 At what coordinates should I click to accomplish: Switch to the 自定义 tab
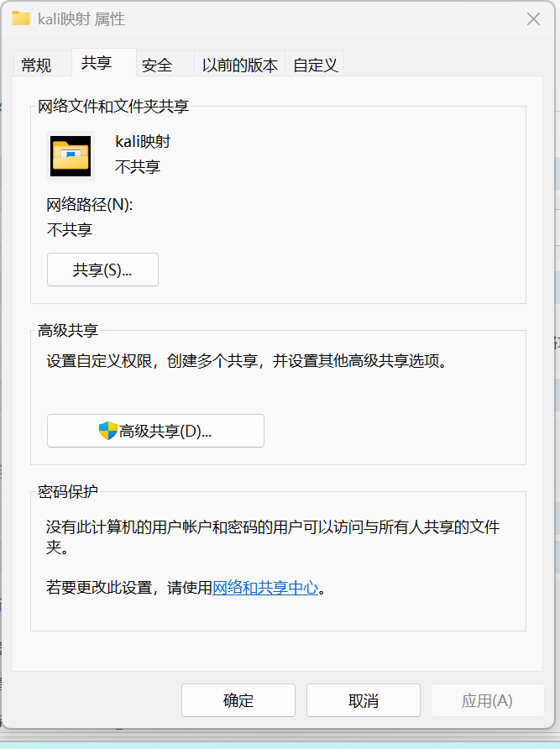pyautogui.click(x=314, y=65)
